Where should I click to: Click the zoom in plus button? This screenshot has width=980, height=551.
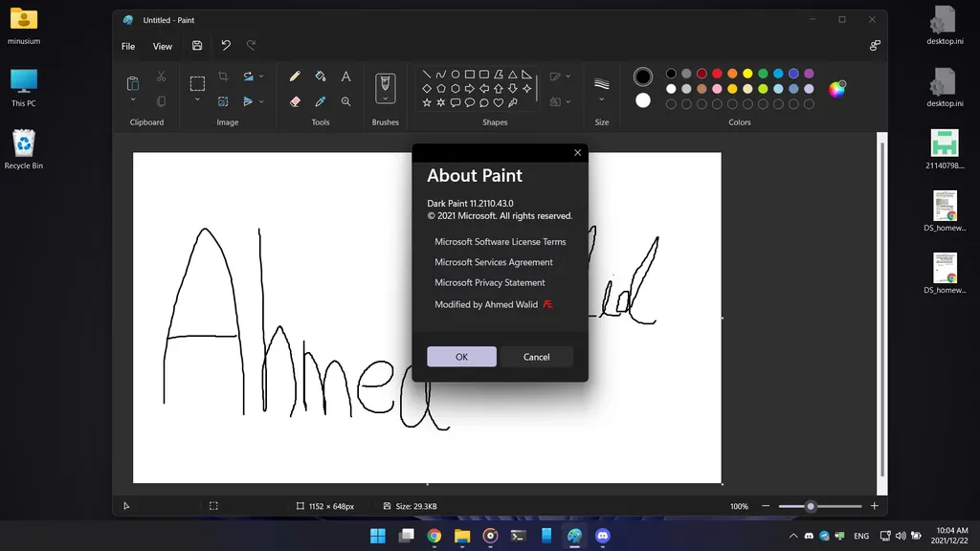click(874, 506)
